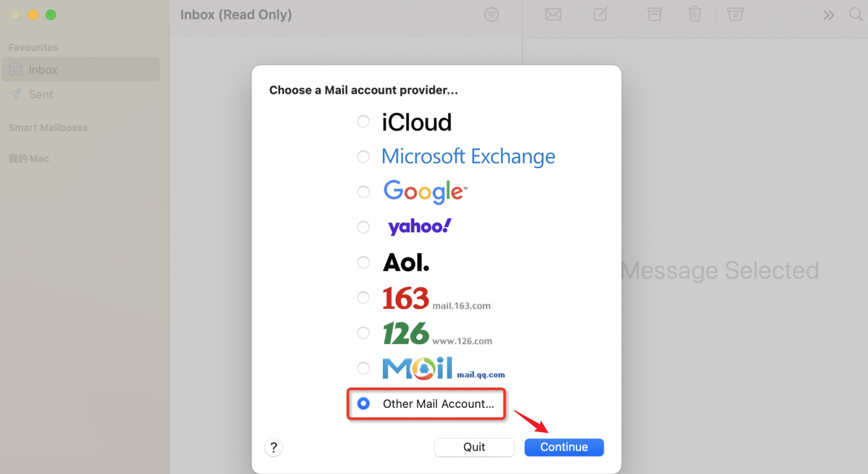Open the filter messages icon in Mail
Screen dimensions: 868x474
[491, 15]
